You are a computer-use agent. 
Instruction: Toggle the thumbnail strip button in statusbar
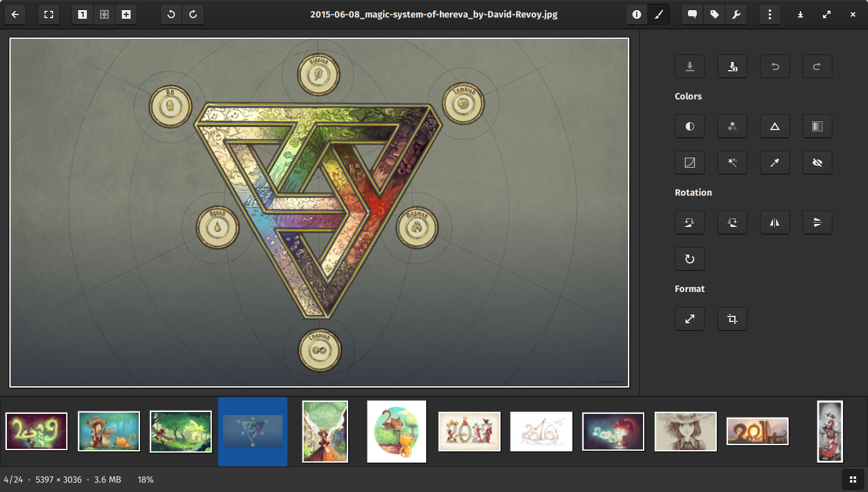tap(852, 479)
